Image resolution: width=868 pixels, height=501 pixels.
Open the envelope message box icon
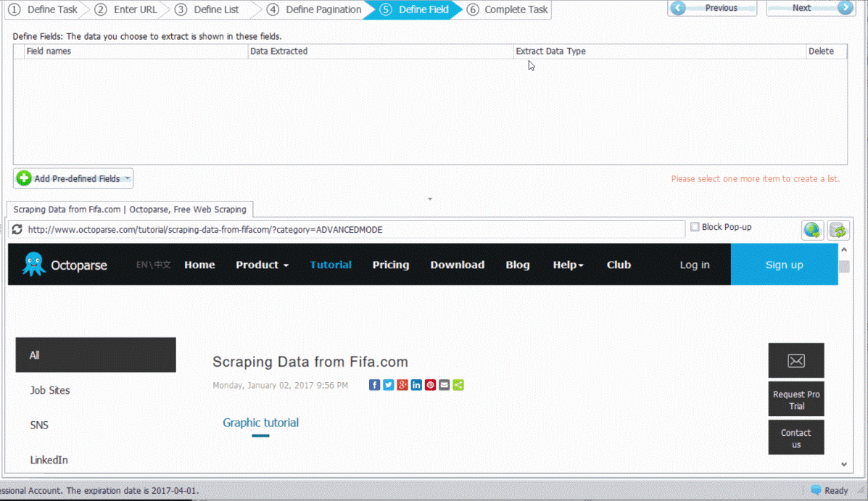coord(796,360)
